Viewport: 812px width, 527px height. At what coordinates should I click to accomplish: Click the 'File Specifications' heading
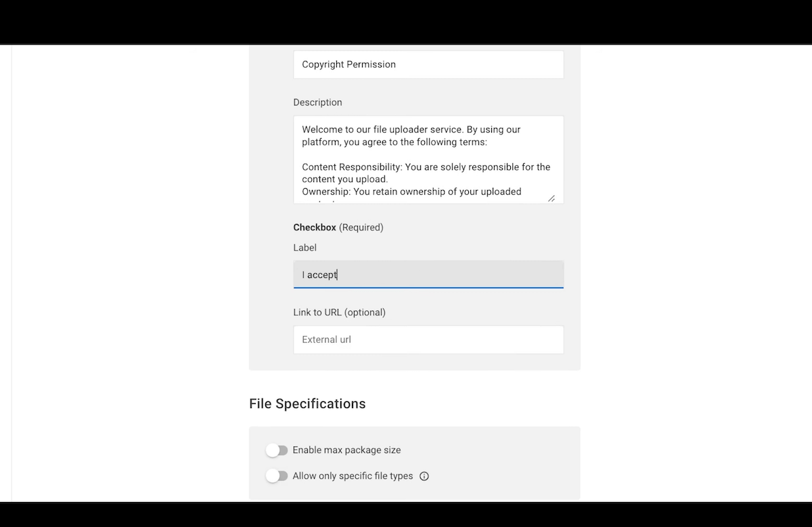307,404
